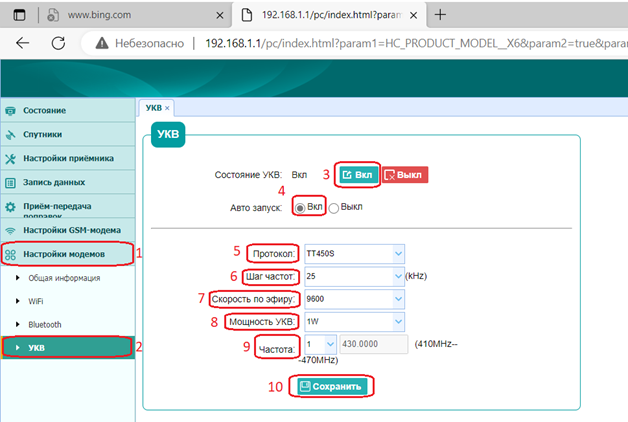The width and height of the screenshot is (628, 422).
Task: Open Общая информация tree item
Action: (x=64, y=278)
